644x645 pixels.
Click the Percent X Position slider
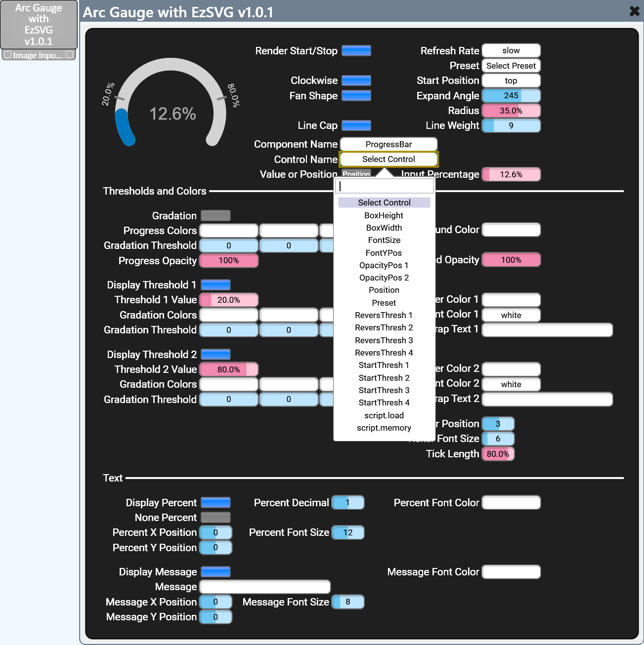[215, 532]
